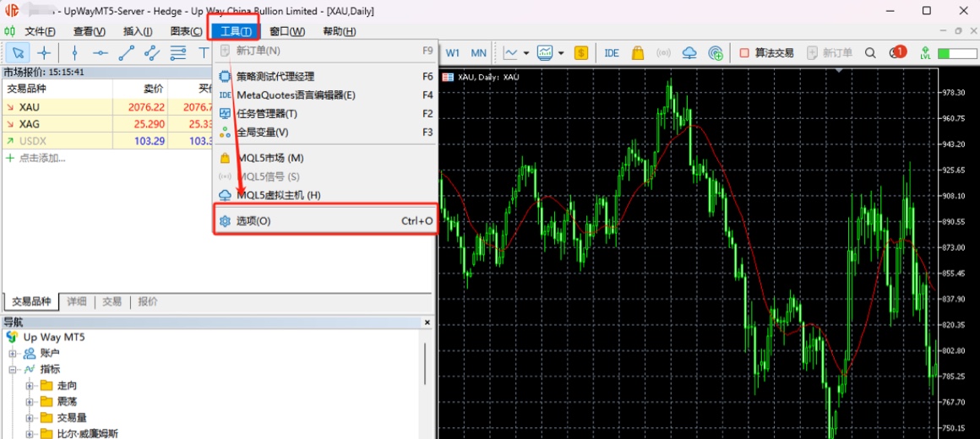Screen dimensions: 980x439
Task: Select the equidistant channel tool
Action: click(152, 53)
